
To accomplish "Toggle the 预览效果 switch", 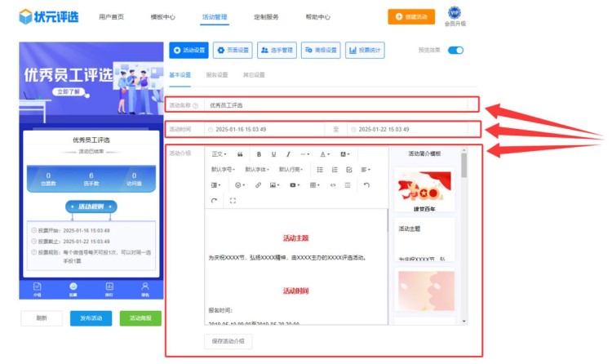I will click(x=455, y=50).
